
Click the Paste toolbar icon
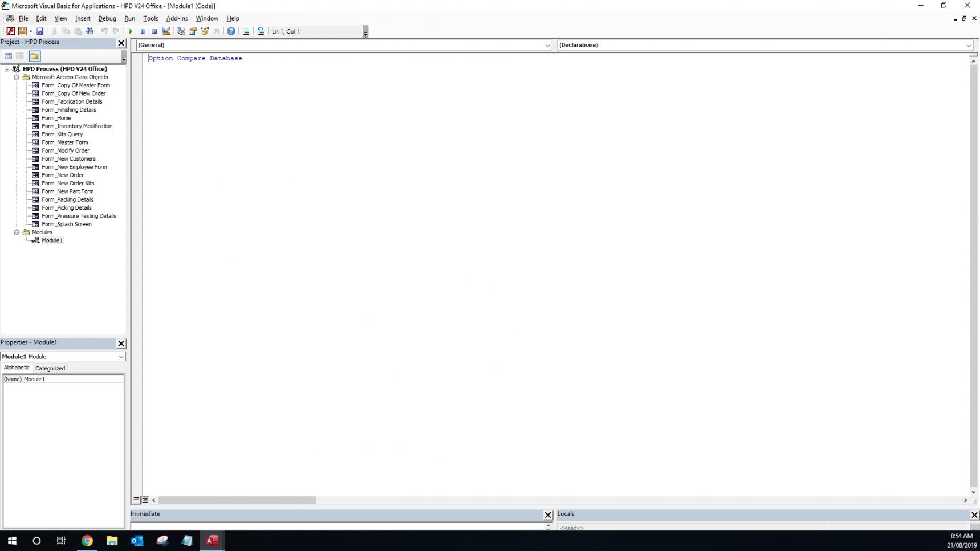pos(78,31)
